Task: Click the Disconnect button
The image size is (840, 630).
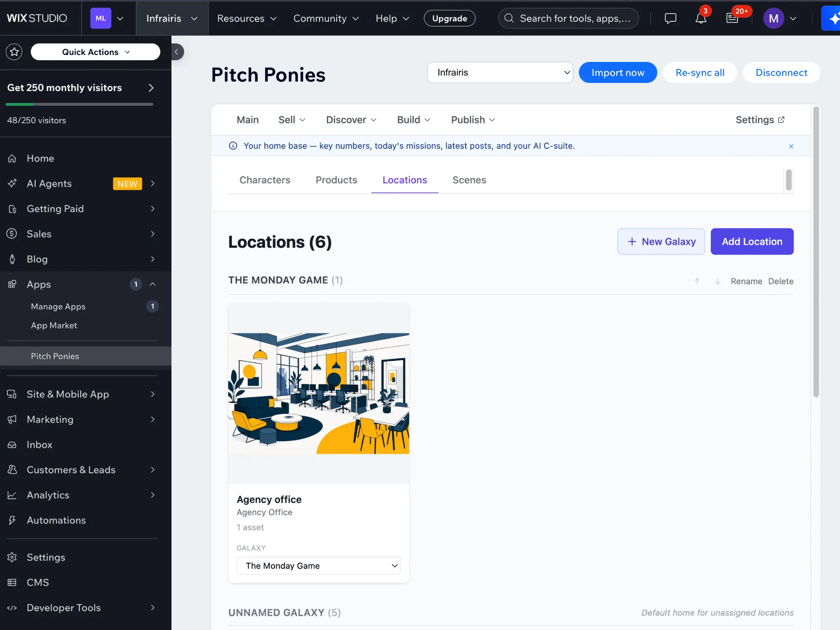Action: 781,73
